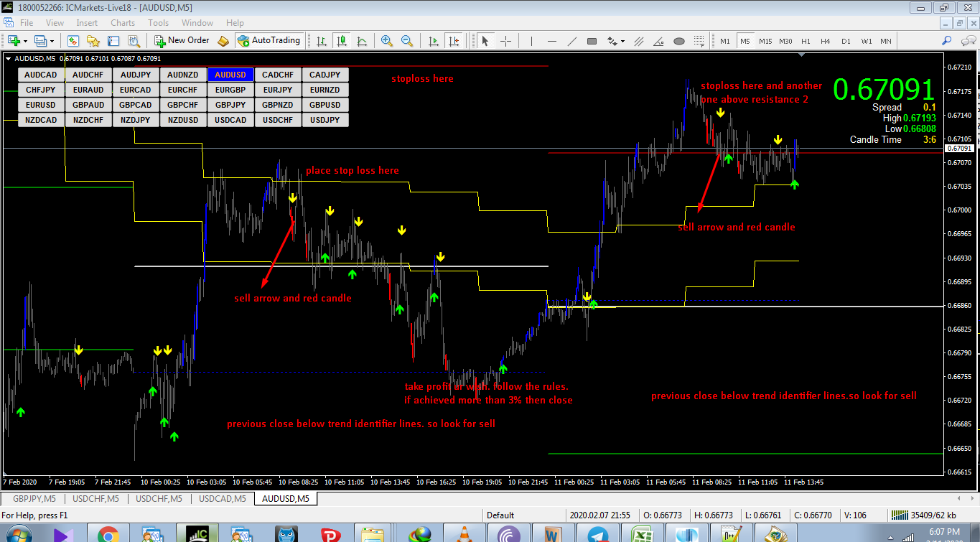Load the NZDUSD symbol button
This screenshot has height=542, width=980.
183,120
